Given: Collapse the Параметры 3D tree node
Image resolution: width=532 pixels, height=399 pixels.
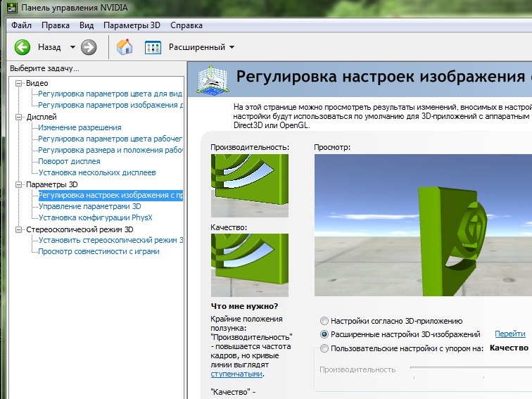Looking at the screenshot, I should click(19, 184).
